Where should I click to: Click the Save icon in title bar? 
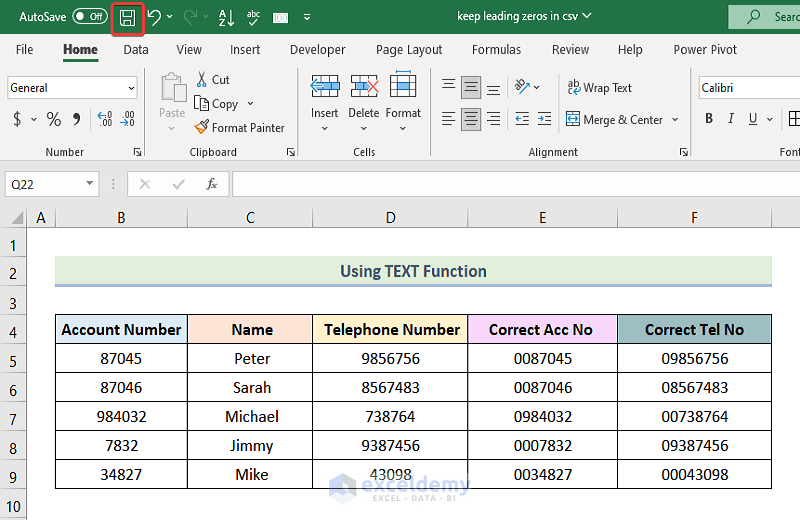(x=128, y=18)
